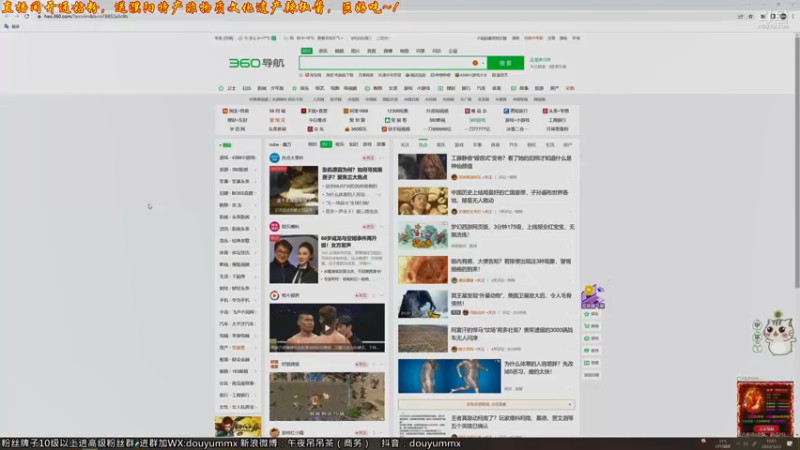The image size is (800, 450).
Task: Click the purple floating gift widget
Action: pos(593,297)
